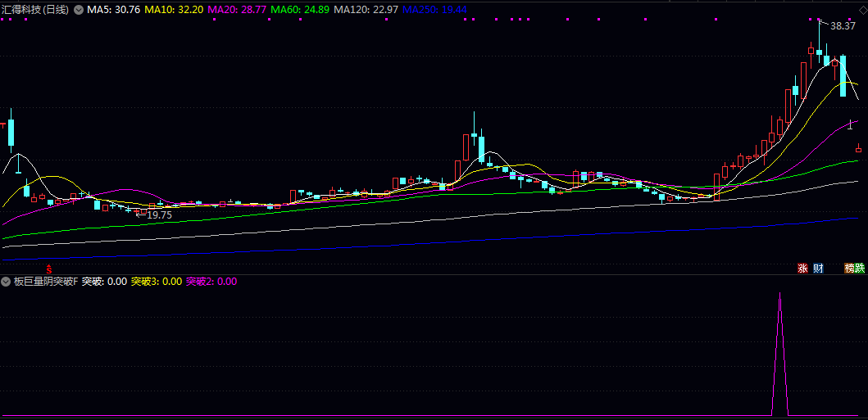This screenshot has height=420, width=868.
Task: Open the blue 财 badge
Action: (818, 268)
